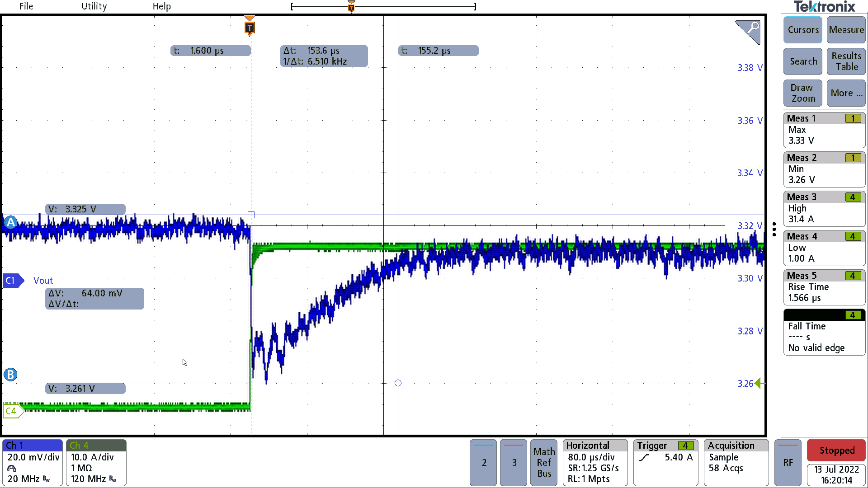Screen dimensions: 868x488
Task: Click the V: 3.261 V cursor readout
Action: (85, 389)
